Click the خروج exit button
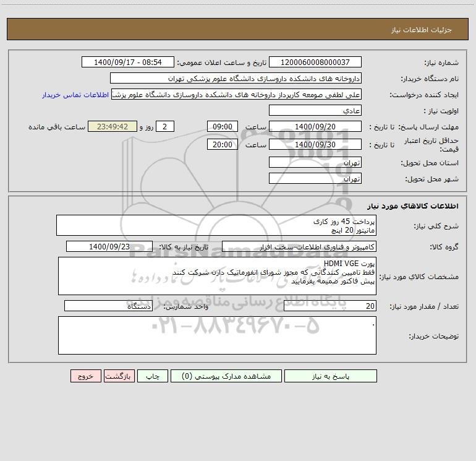This screenshot has height=461, width=476. pos(85,376)
